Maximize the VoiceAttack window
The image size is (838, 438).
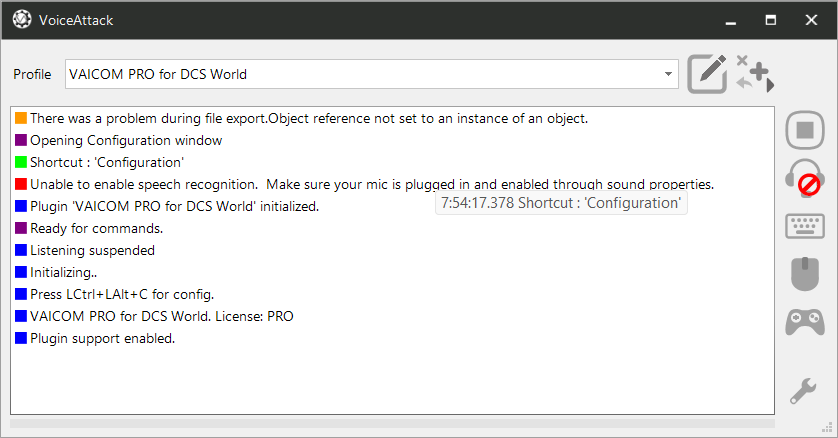tap(771, 20)
